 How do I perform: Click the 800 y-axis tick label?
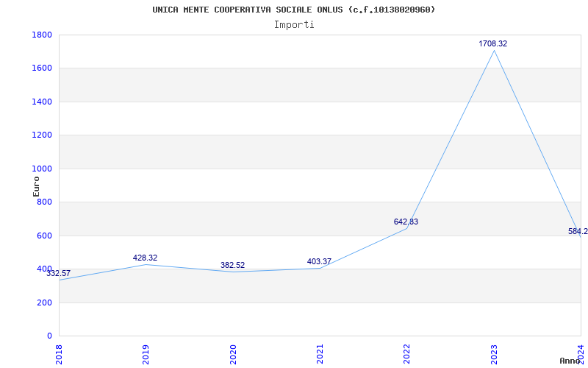44,202
